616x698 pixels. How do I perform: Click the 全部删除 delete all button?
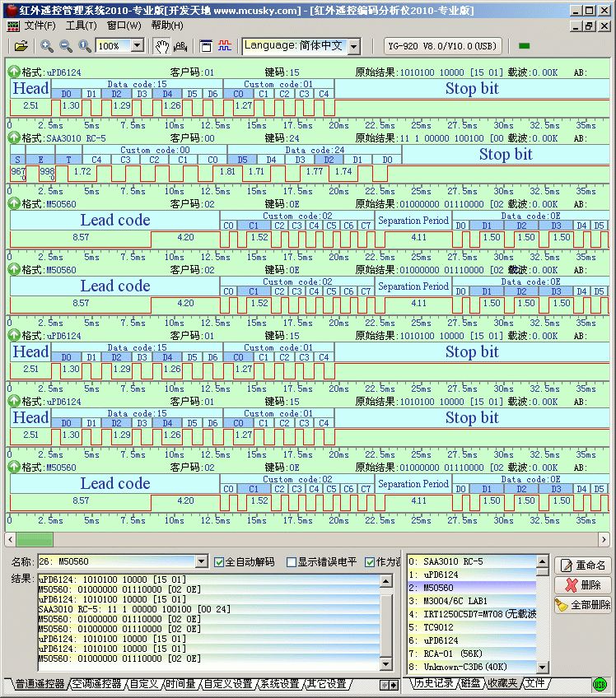[583, 605]
